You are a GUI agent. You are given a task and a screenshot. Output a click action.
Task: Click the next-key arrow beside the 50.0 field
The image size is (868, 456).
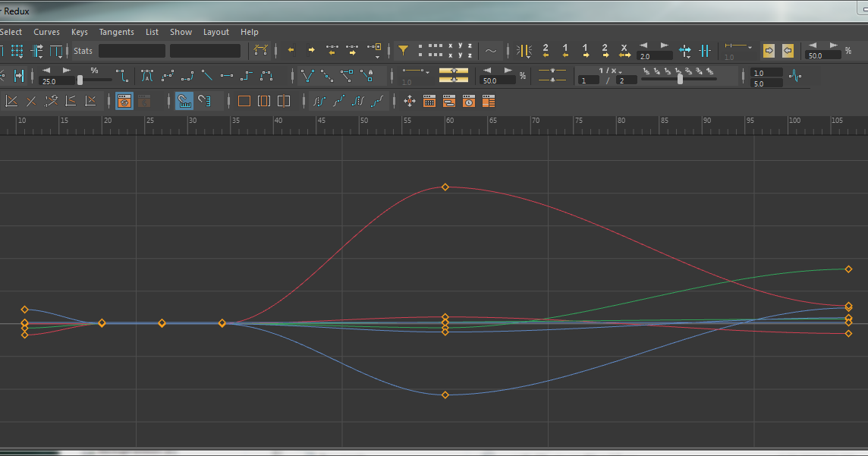[832, 46]
